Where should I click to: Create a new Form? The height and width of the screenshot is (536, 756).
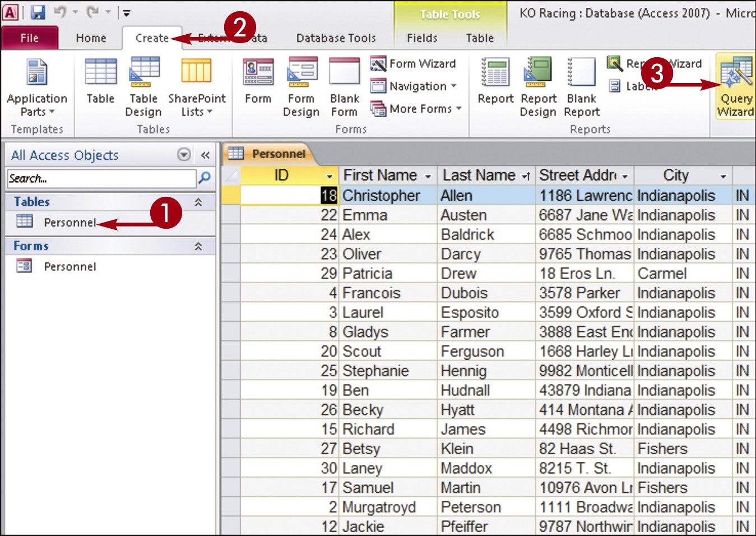[x=258, y=81]
